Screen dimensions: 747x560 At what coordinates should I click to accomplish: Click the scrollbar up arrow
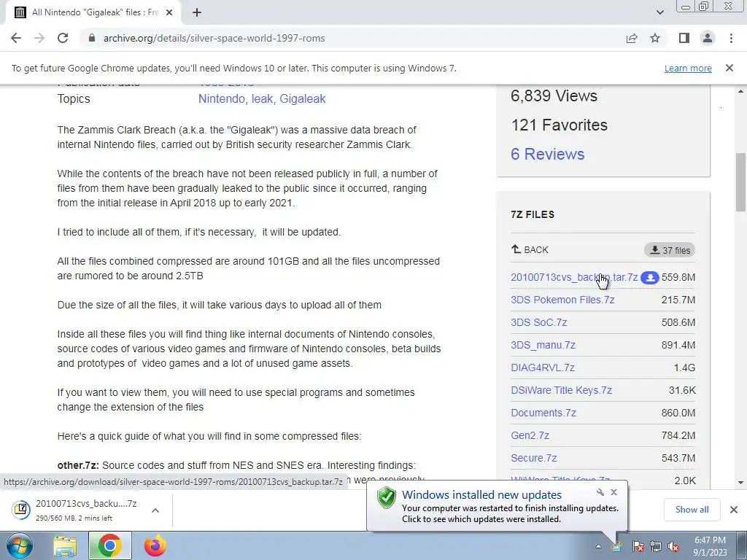740,91
